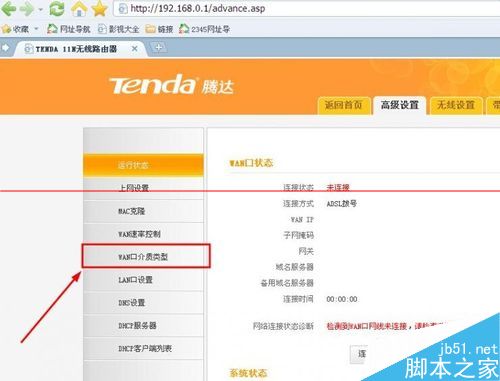The image size is (500, 381).
Task: Open the dropdown arrow beside the forward button
Action: point(41,9)
